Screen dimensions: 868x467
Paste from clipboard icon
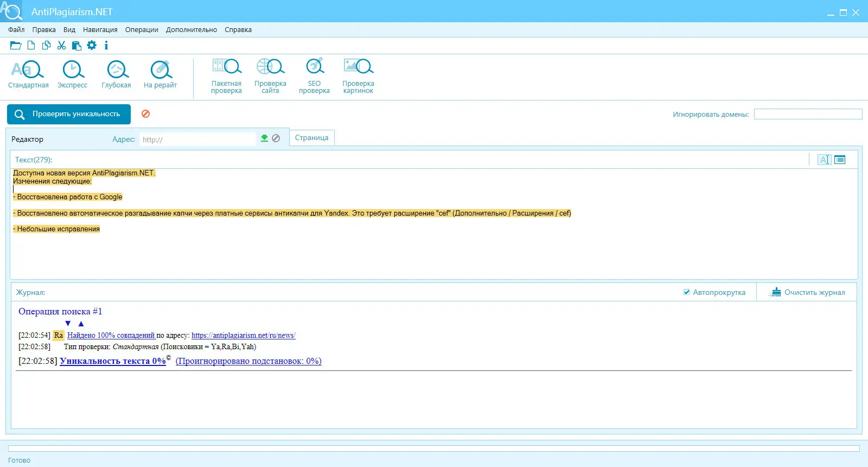[x=76, y=46]
